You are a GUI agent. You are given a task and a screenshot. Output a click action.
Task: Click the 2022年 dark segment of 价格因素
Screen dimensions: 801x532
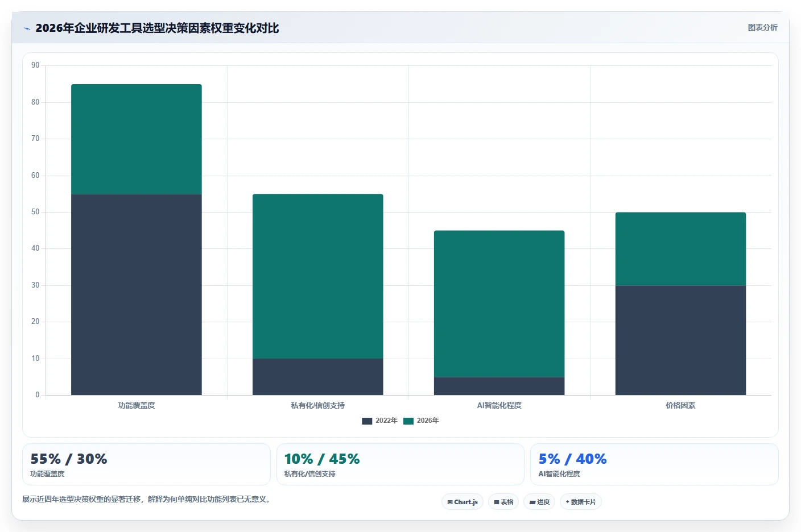click(681, 340)
